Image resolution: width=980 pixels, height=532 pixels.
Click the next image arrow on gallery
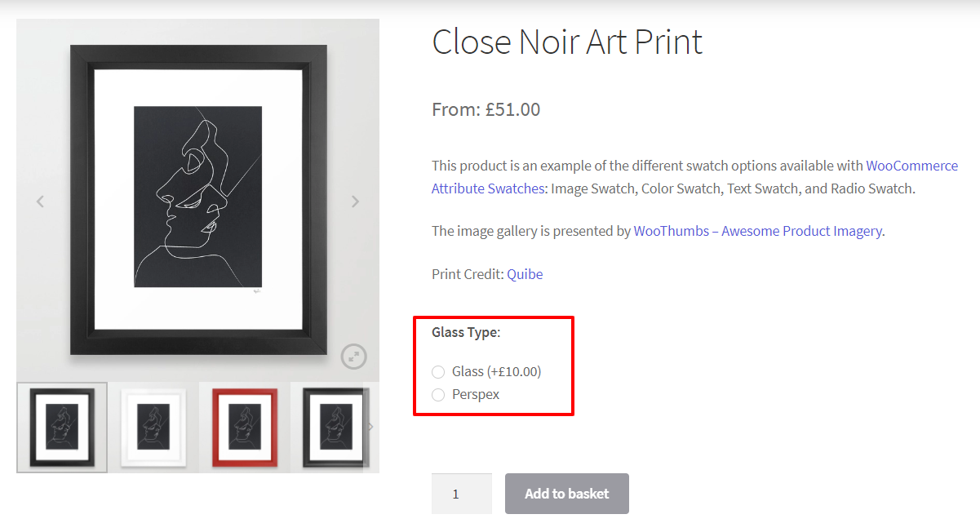tap(355, 202)
